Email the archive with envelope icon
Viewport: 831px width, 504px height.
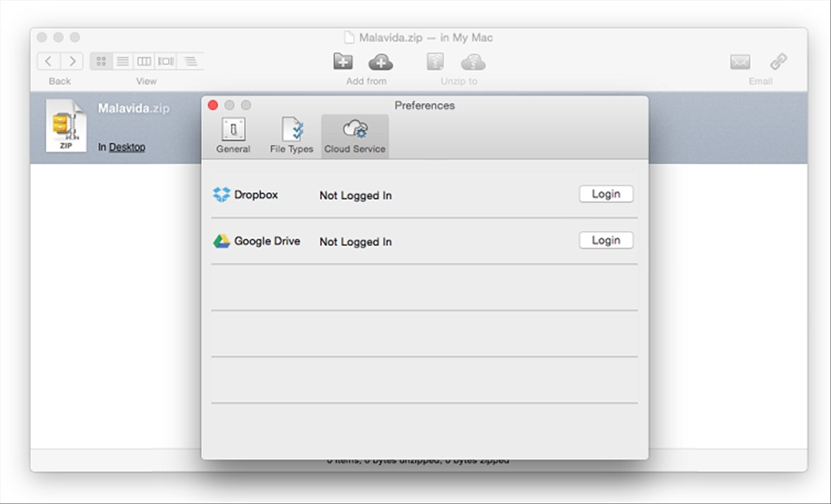[740, 62]
